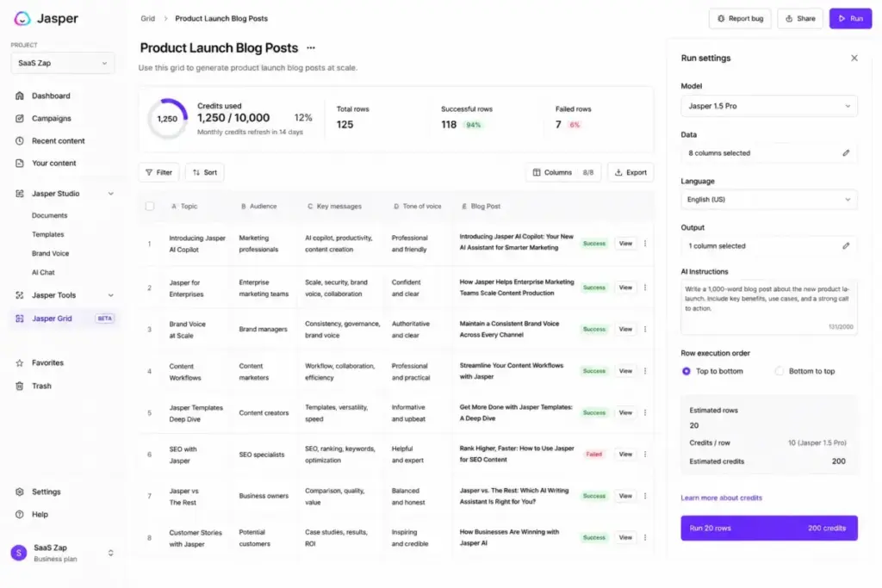Click the Settings gear icon

click(20, 492)
